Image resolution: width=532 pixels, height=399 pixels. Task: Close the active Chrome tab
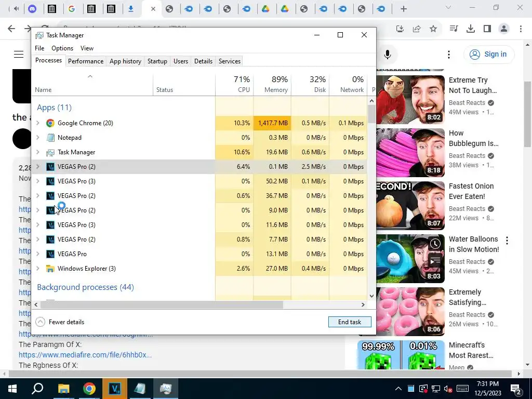click(153, 9)
